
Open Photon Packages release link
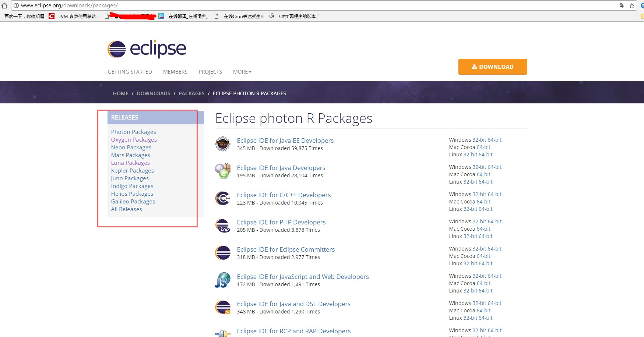134,132
